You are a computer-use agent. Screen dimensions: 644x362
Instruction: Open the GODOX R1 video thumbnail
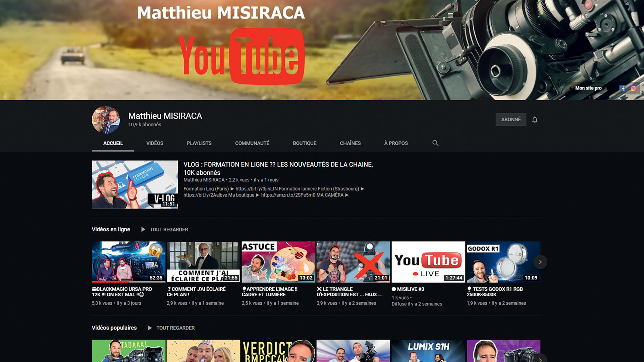coord(503,262)
